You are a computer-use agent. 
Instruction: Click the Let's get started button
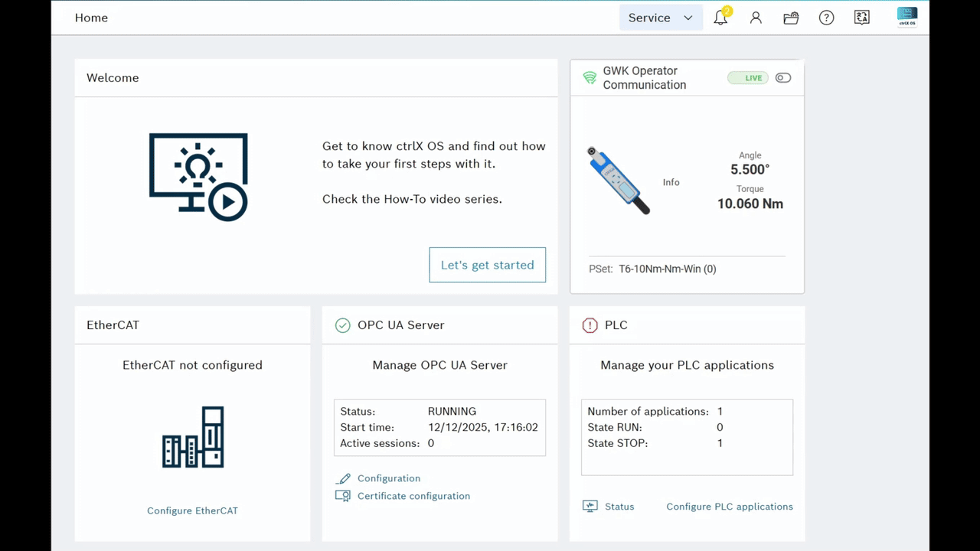488,265
